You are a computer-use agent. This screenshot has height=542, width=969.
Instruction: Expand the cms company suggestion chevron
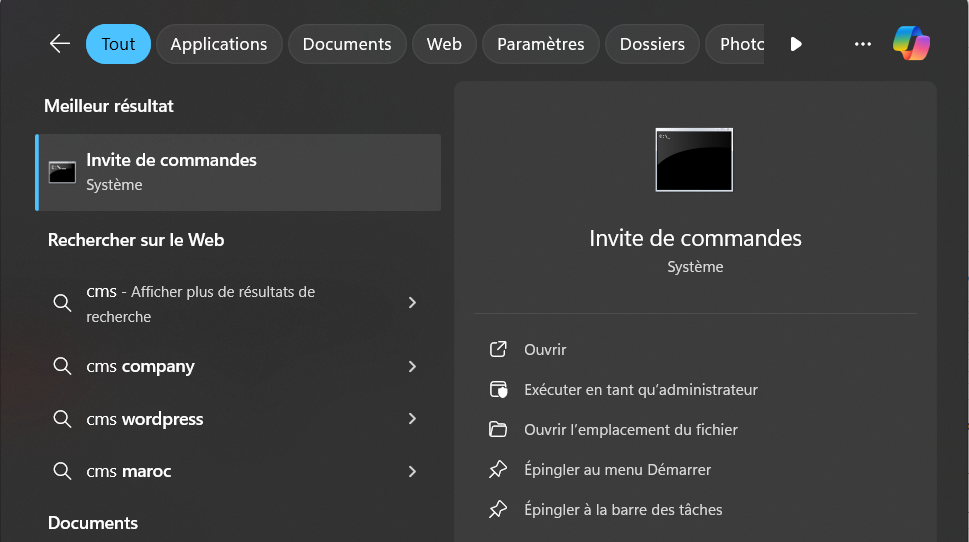tap(412, 367)
